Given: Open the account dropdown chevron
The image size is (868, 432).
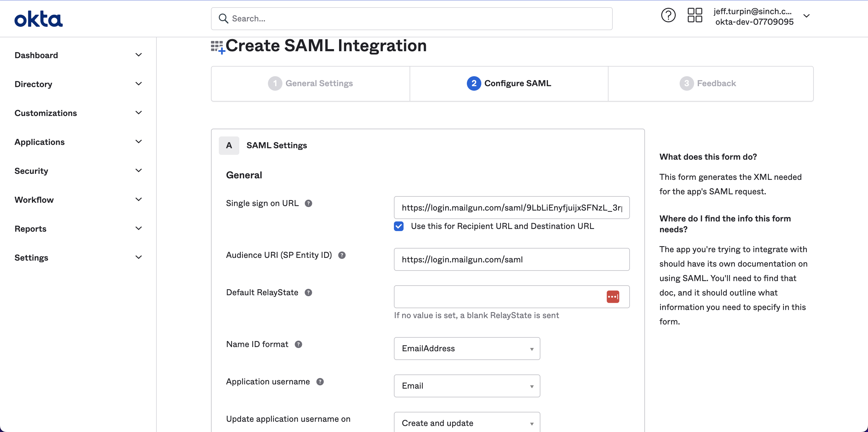Looking at the screenshot, I should point(806,16).
